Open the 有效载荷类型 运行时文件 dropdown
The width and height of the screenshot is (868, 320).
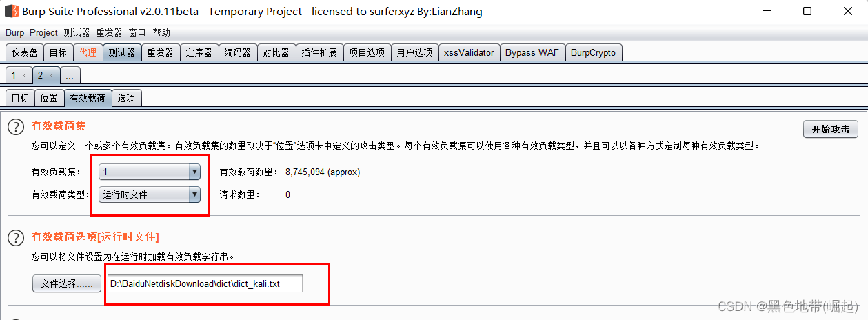[x=150, y=194]
